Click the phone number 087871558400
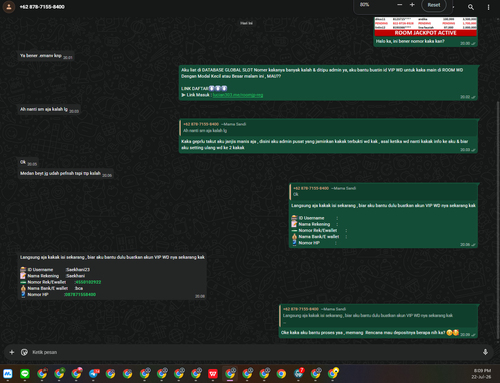500x383 pixels. click(x=80, y=295)
